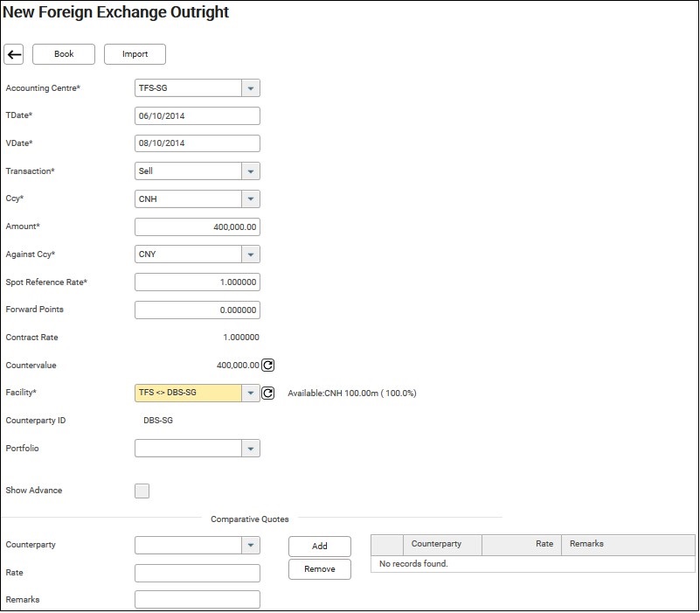Toggle the Show Advance checkbox
This screenshot has width=700, height=613.
click(x=142, y=491)
